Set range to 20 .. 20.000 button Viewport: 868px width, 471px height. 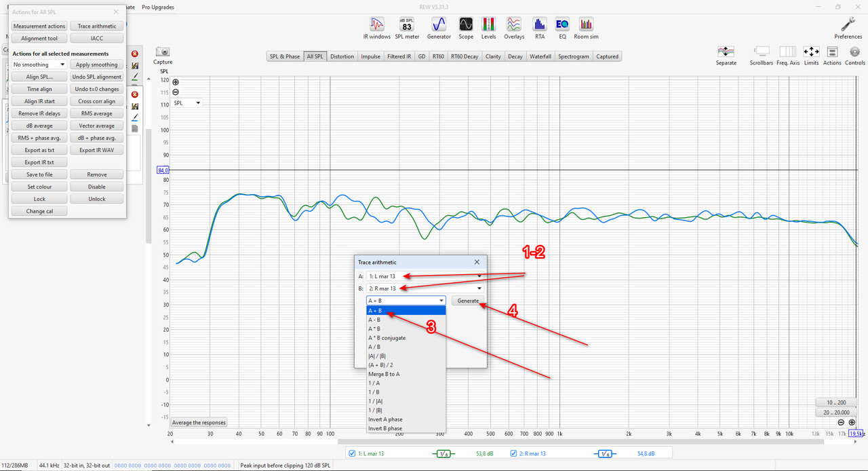(x=835, y=412)
